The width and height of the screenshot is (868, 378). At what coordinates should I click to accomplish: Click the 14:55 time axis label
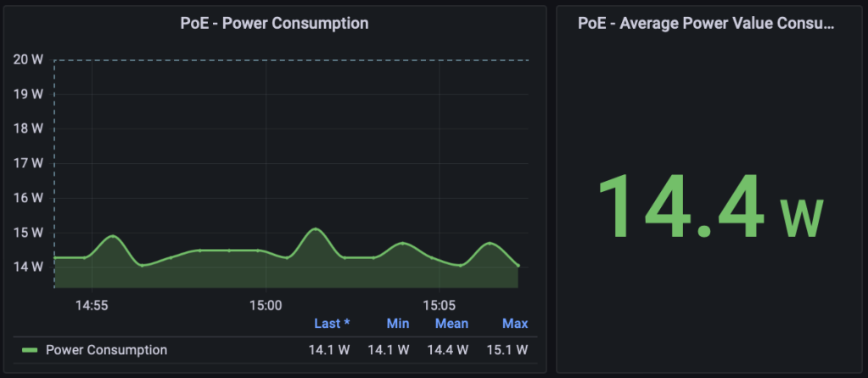[91, 304]
